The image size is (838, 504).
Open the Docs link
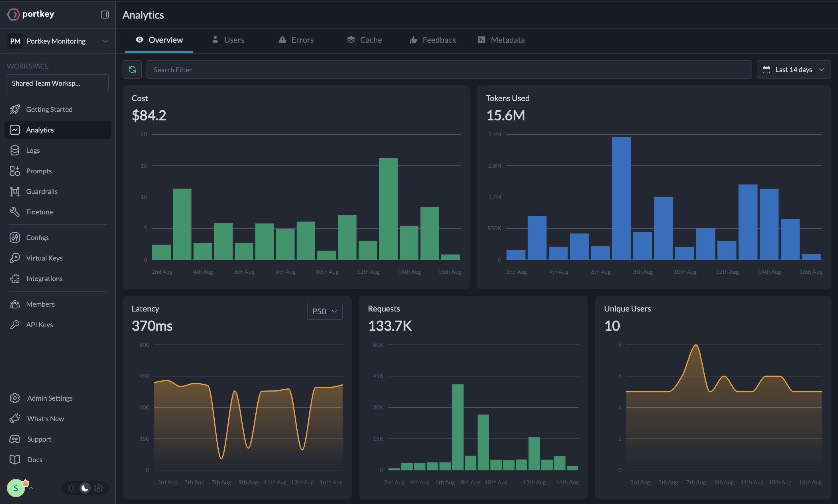pos(35,459)
